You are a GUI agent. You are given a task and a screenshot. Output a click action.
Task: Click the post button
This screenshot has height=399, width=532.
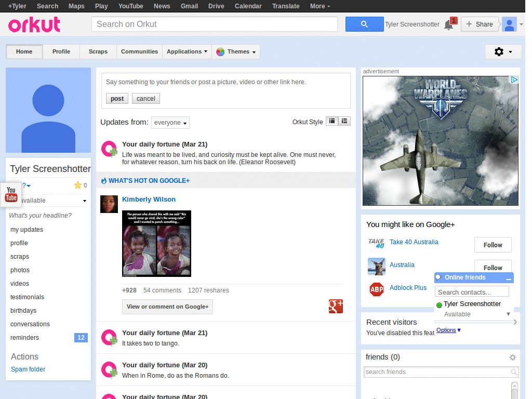(x=117, y=98)
